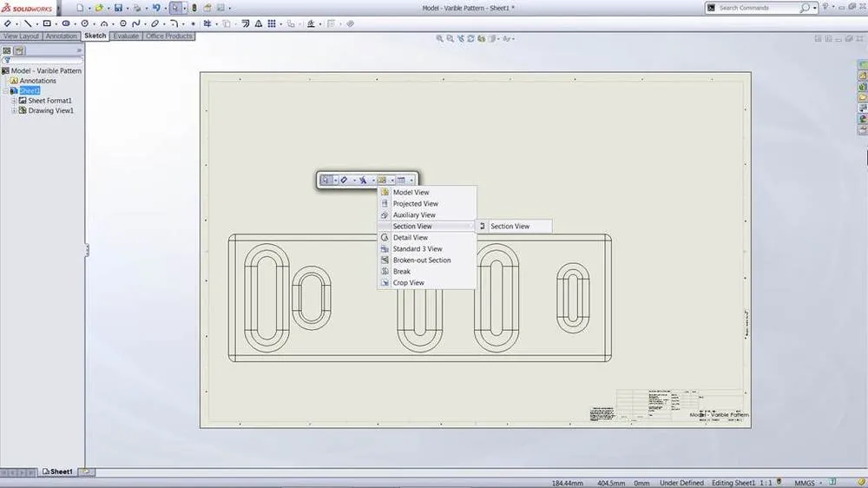This screenshot has height=488, width=868.
Task: Open the Save icon dropdown arrow
Action: pos(127,9)
